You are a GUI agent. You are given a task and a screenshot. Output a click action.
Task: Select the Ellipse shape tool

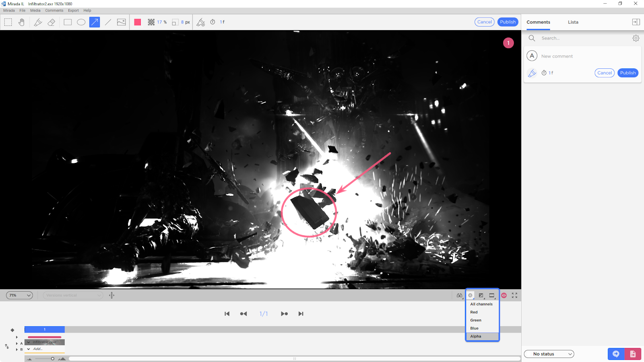pyautogui.click(x=81, y=22)
